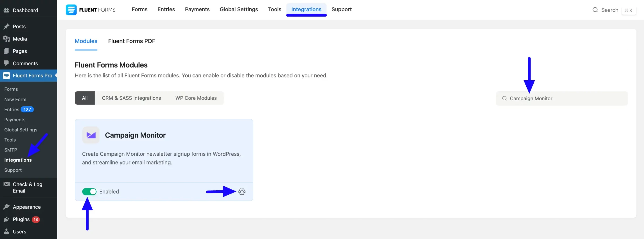Image resolution: width=644 pixels, height=239 pixels.
Task: Switch to the Modules tab
Action: point(86,41)
